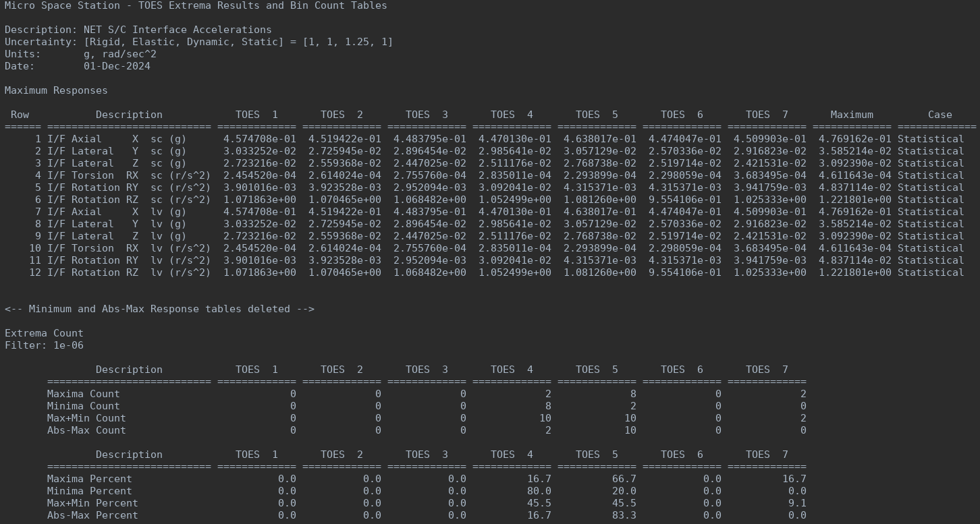The image size is (980, 524).
Task: Click row 3 description 'I/F Lateral Z sc (g)'
Action: tap(117, 163)
